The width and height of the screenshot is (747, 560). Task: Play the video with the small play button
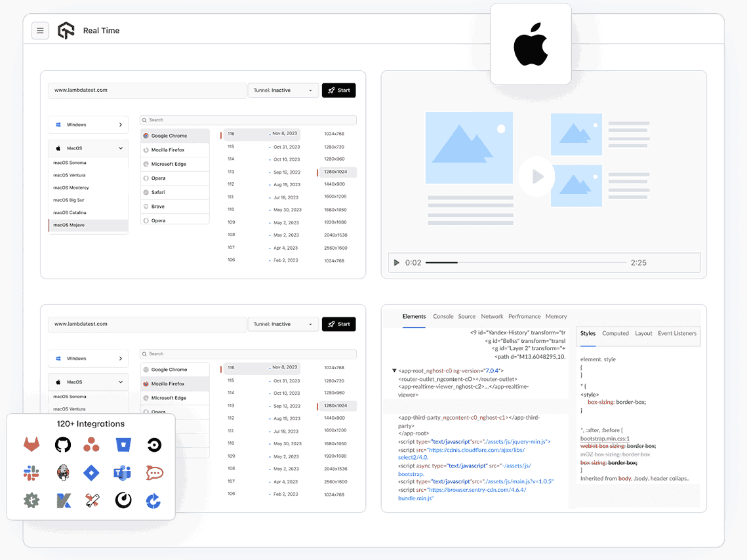point(396,263)
